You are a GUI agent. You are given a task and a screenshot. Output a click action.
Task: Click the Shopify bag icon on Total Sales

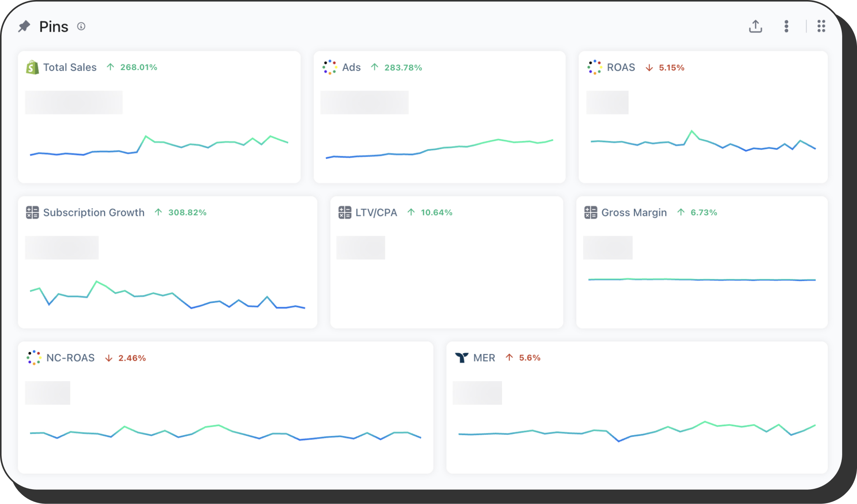(x=32, y=68)
